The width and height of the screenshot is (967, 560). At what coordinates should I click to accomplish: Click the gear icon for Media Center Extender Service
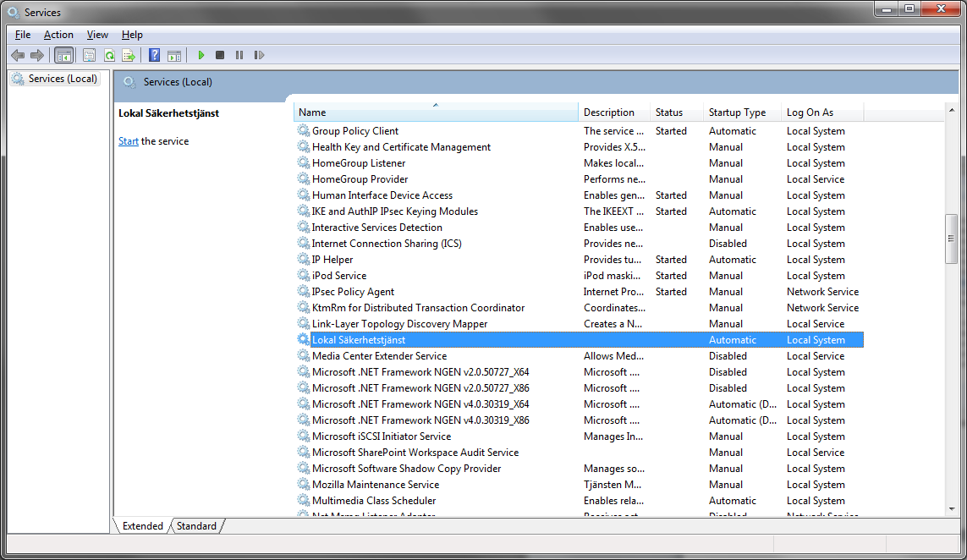[x=304, y=355]
